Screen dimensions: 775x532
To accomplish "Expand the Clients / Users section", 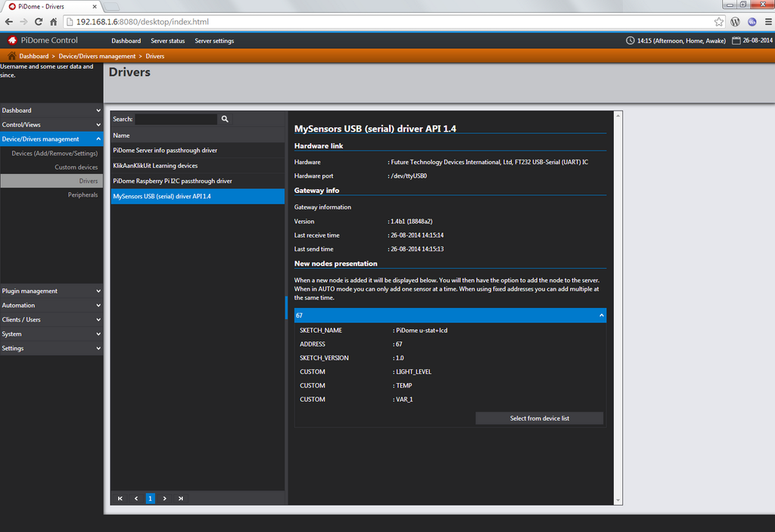I will 51,319.
